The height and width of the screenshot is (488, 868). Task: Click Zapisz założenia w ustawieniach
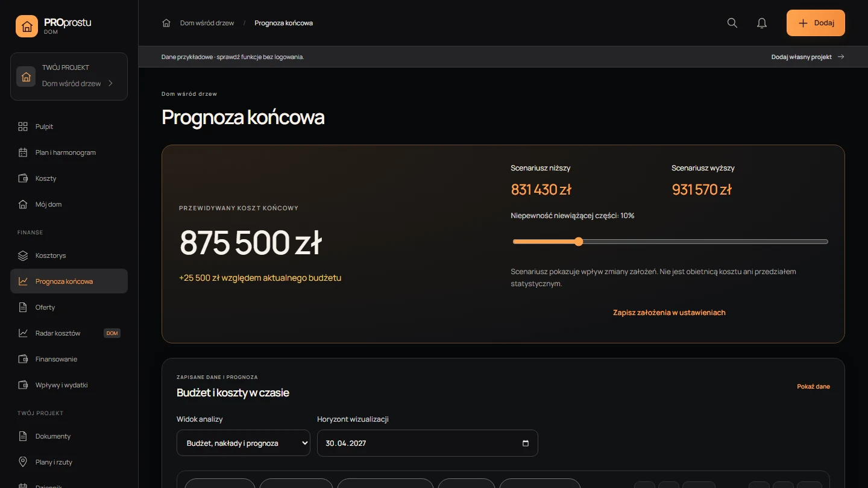[669, 313]
